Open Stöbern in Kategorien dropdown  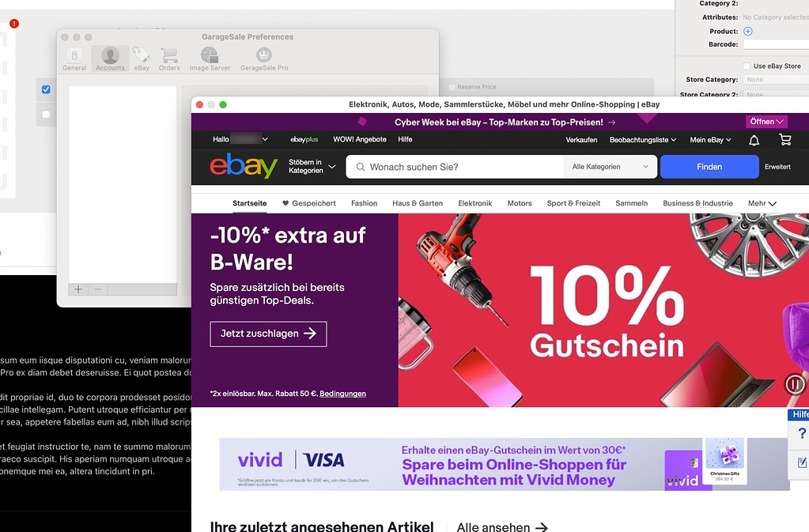(x=312, y=167)
